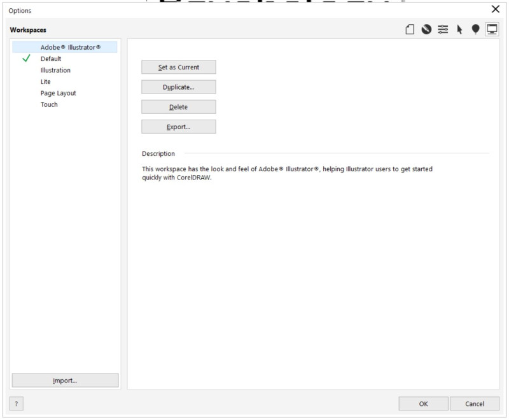509x420 pixels.
Task: Open the Document options page icon
Action: point(410,29)
